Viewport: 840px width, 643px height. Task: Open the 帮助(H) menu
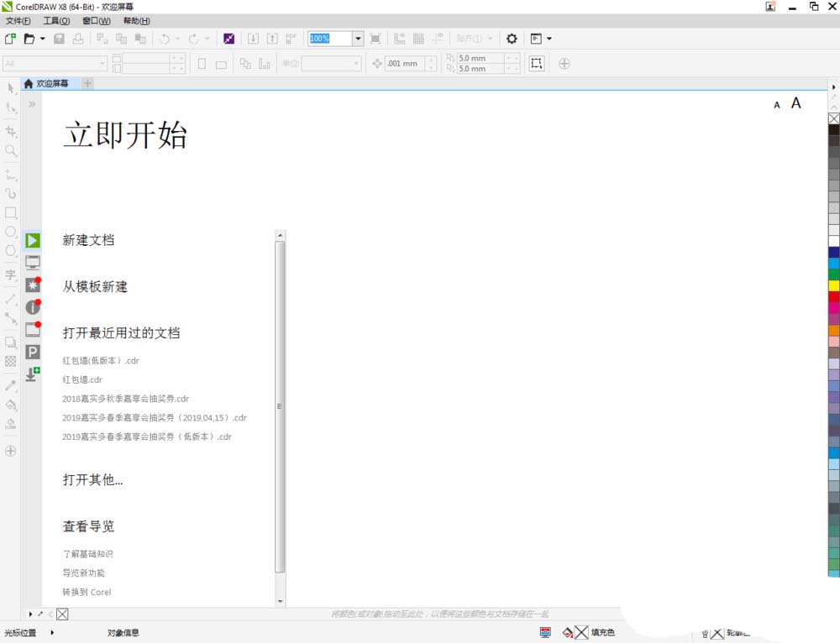point(136,21)
